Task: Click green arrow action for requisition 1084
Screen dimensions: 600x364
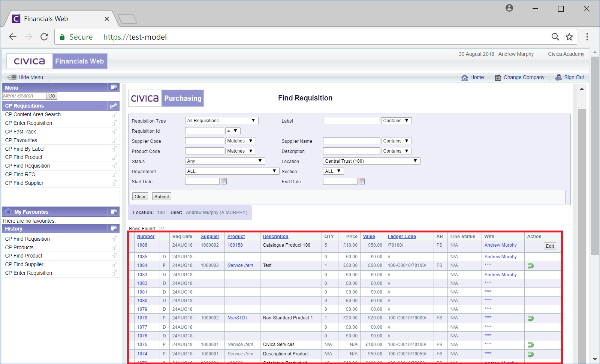Action: click(x=531, y=266)
